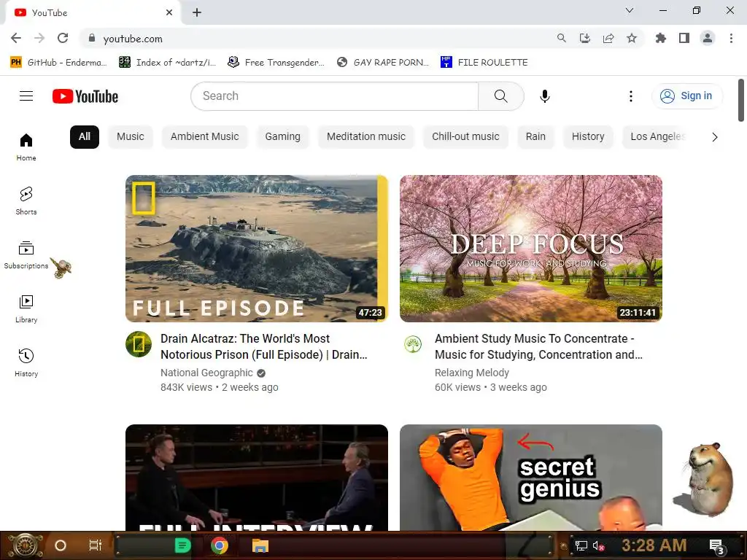Show more filter chips with right arrow

click(x=714, y=137)
